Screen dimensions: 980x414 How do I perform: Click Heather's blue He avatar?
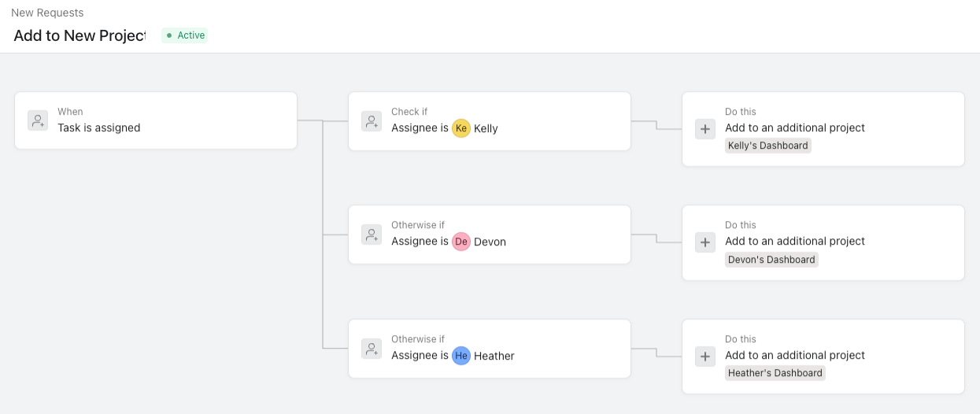pyautogui.click(x=461, y=356)
